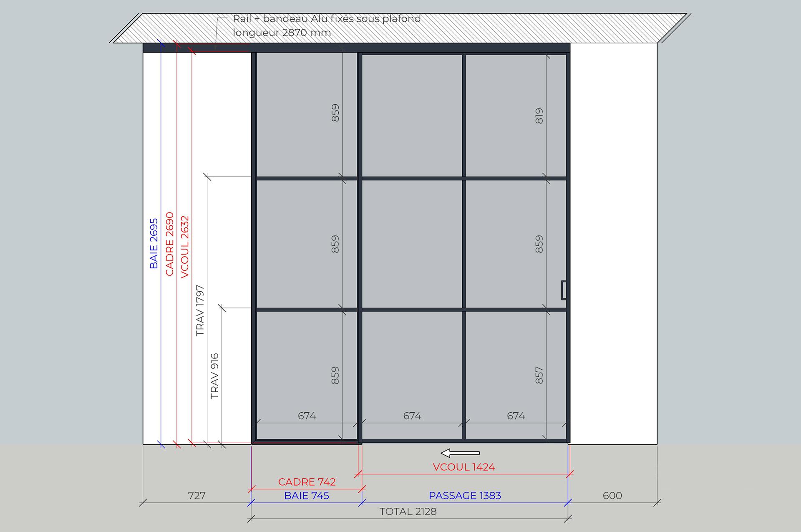This screenshot has height=532, width=801.
Task: Select the 'Rail + bandeau Alu fixés sous plafond' note
Action: tap(327, 19)
